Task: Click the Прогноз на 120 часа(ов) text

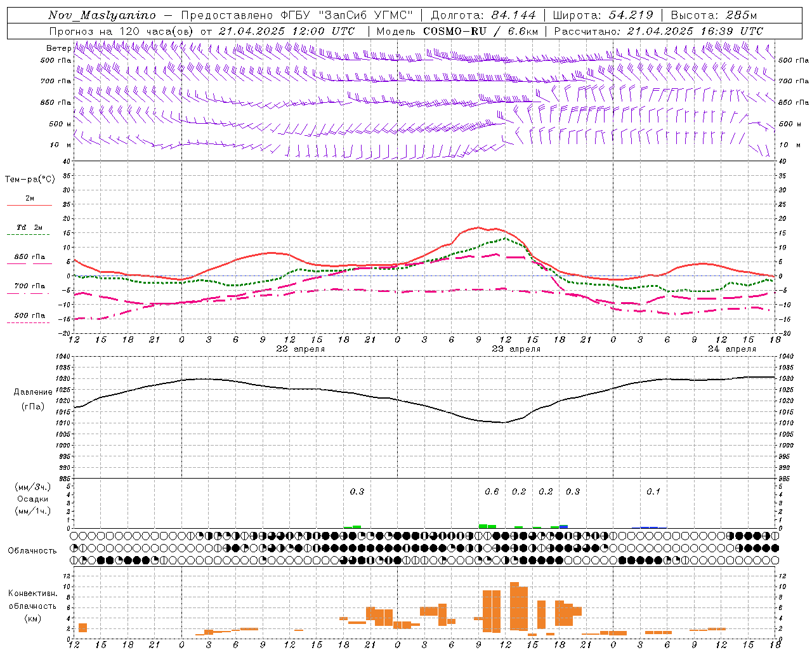Action: [122, 31]
